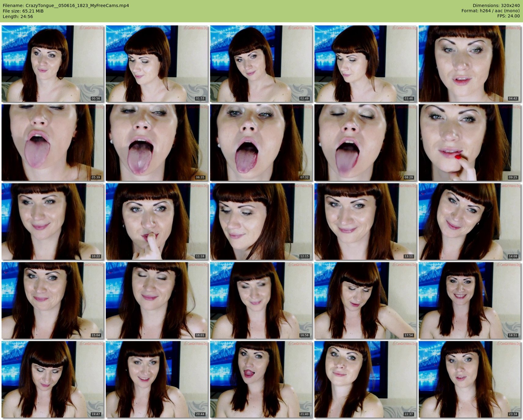Click the FPS 24.00 label
Screen dimensions: 523x420
tap(508, 16)
